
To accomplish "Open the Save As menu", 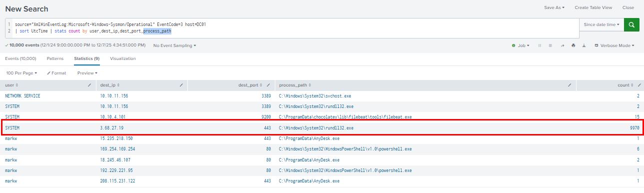I will pos(554,7).
